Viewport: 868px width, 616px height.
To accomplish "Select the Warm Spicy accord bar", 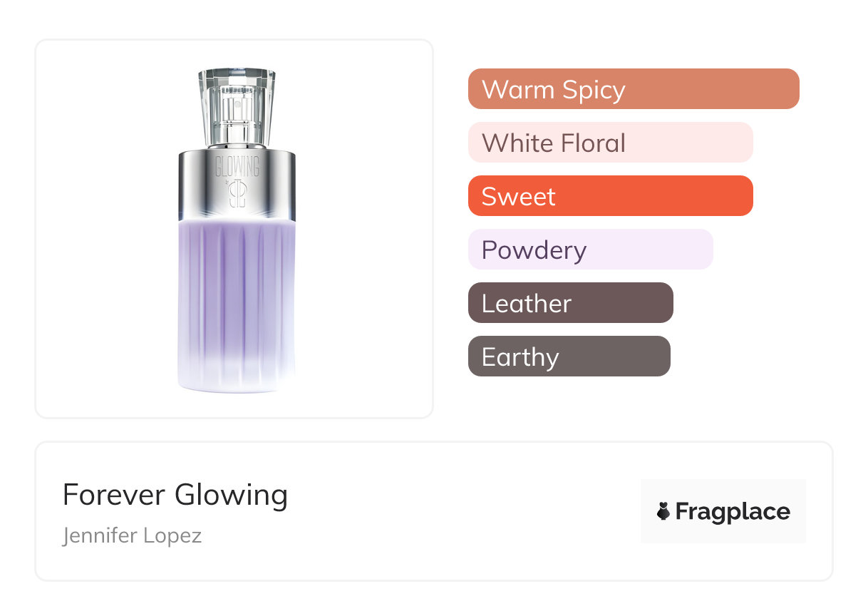I will (x=633, y=89).
